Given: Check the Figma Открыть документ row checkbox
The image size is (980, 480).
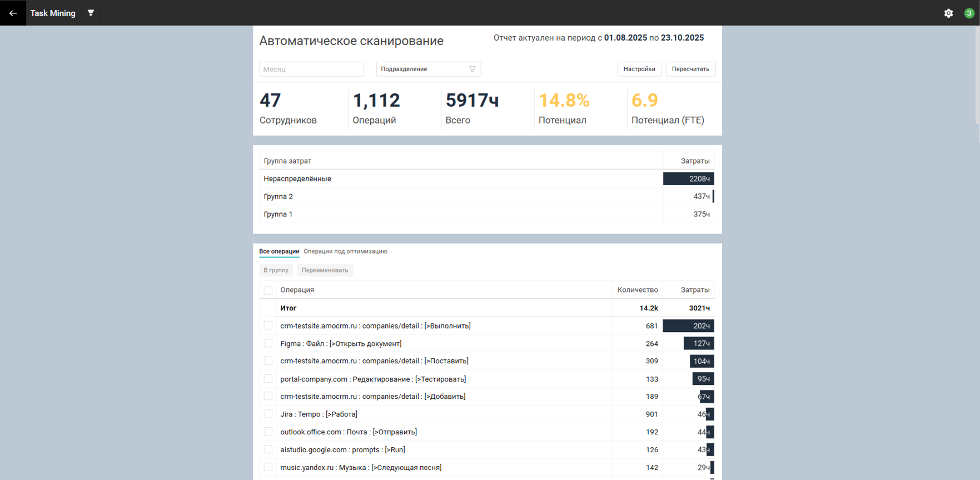Looking at the screenshot, I should click(x=268, y=343).
